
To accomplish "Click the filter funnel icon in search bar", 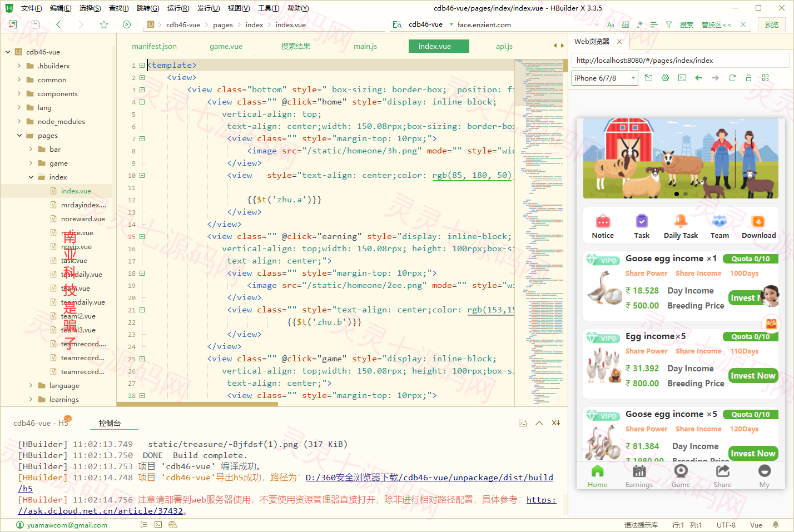I will [x=668, y=24].
